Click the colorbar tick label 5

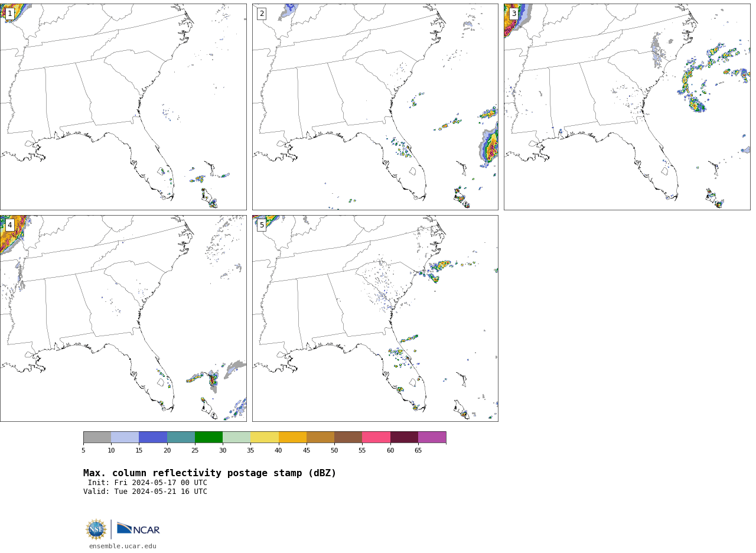(83, 451)
